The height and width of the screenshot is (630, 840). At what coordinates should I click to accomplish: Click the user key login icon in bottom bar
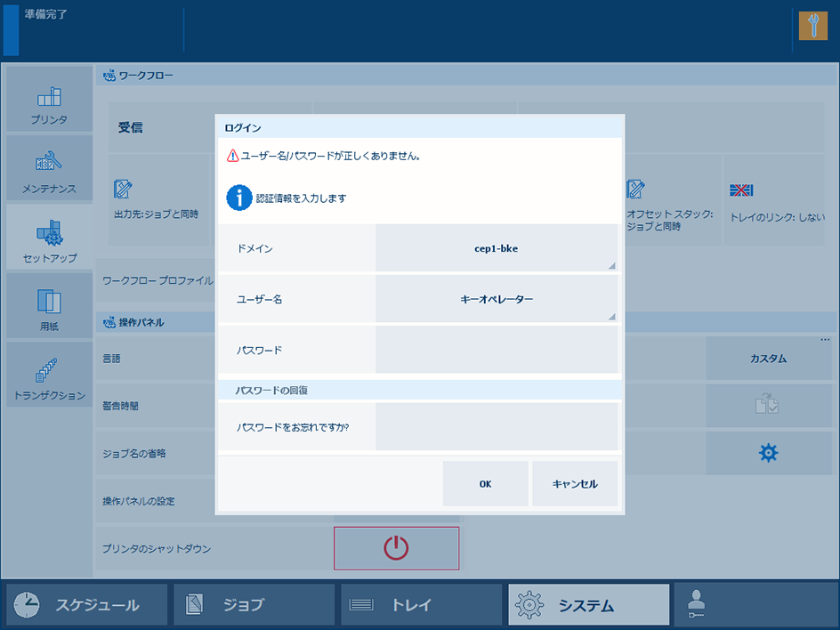[755, 605]
